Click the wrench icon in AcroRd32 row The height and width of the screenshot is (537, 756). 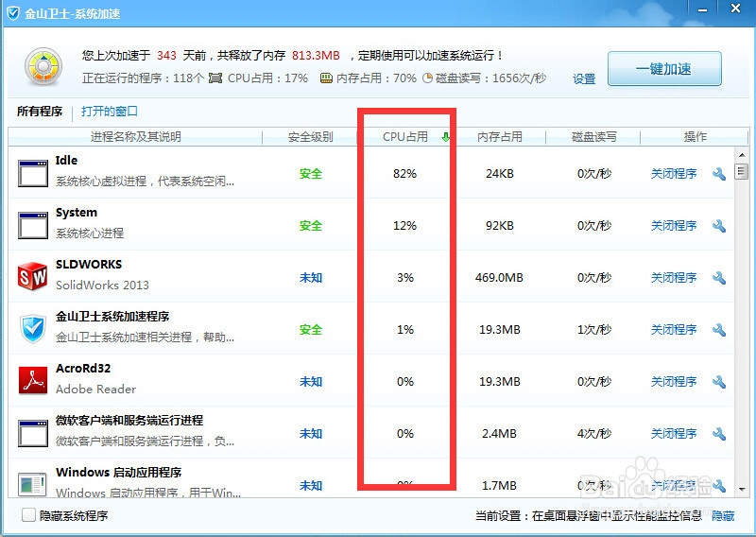tap(719, 382)
